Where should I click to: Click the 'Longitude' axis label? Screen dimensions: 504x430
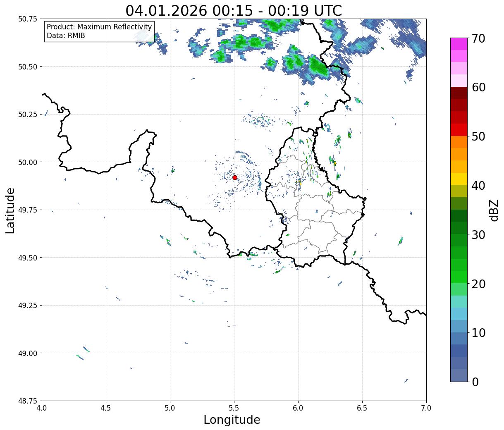[232, 420]
